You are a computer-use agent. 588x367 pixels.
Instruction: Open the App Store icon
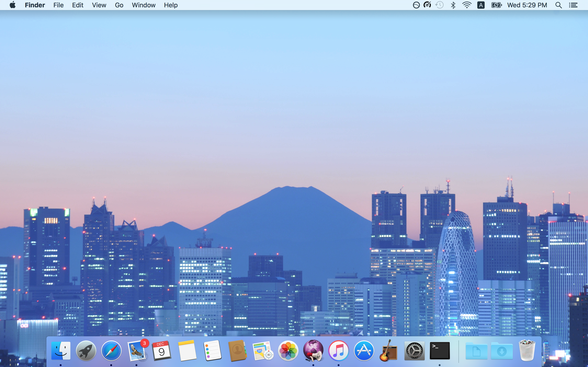click(364, 351)
